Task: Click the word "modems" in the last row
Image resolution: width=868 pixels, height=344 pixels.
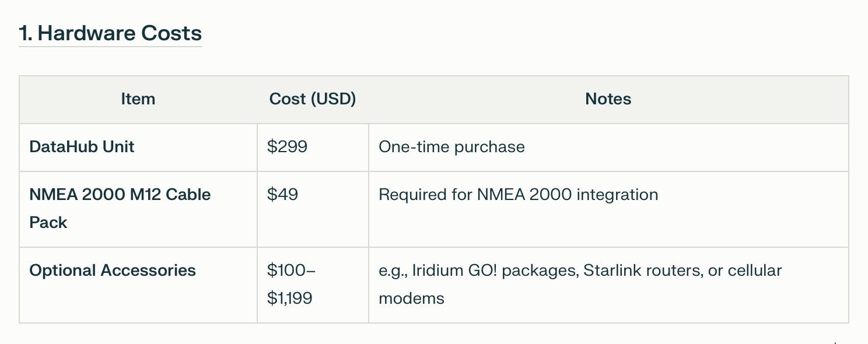Action: 411,299
